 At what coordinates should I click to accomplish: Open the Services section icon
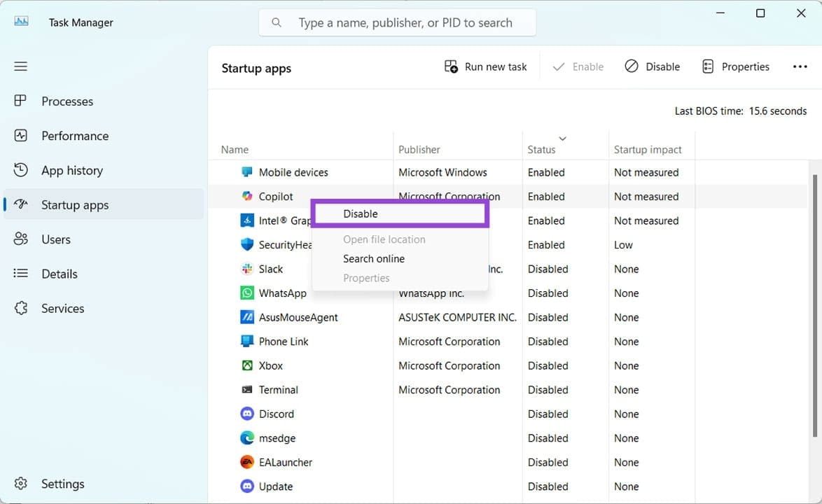22,308
